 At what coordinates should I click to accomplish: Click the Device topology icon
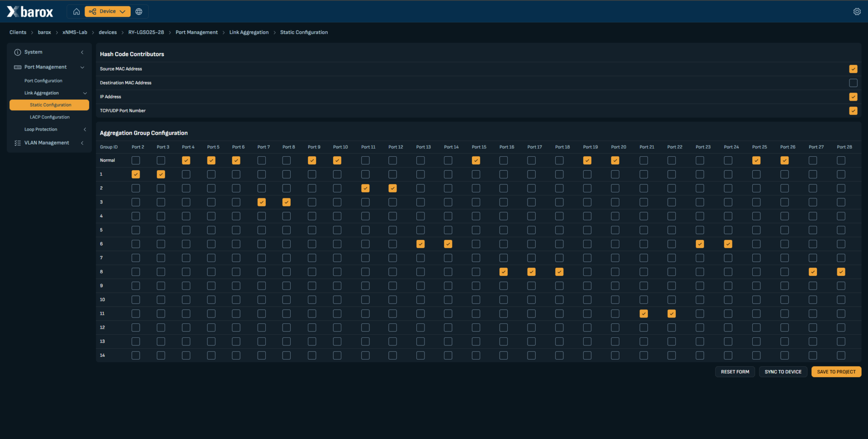click(93, 12)
